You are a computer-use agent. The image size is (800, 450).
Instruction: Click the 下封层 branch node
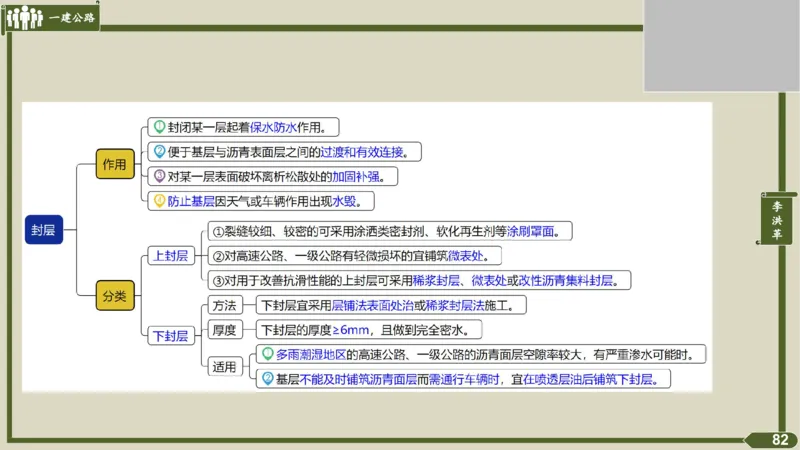pos(171,336)
